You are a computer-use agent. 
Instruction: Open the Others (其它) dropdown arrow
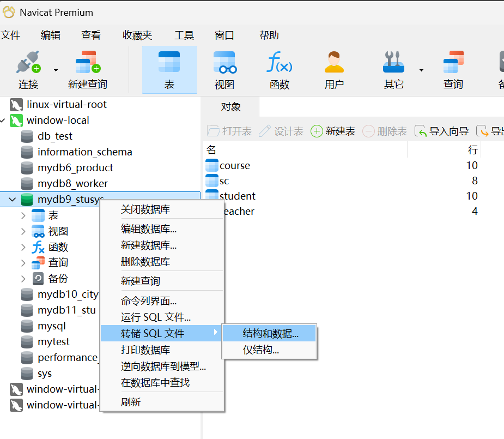pyautogui.click(x=421, y=70)
